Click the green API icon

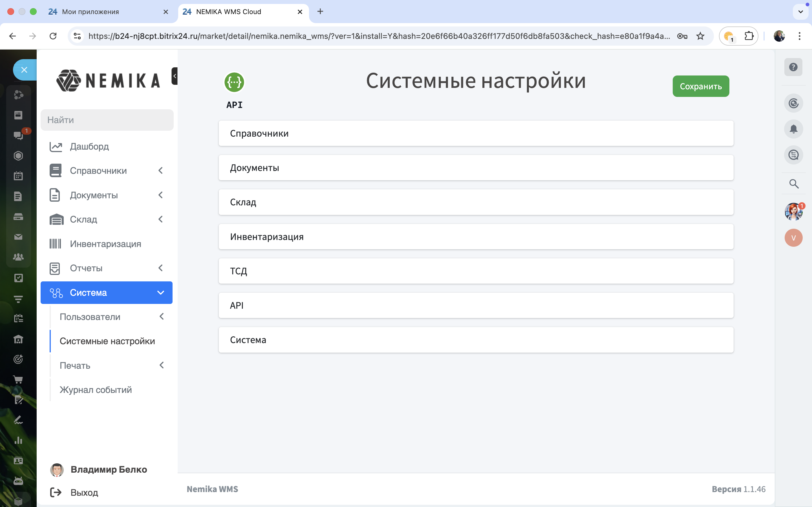click(x=234, y=82)
